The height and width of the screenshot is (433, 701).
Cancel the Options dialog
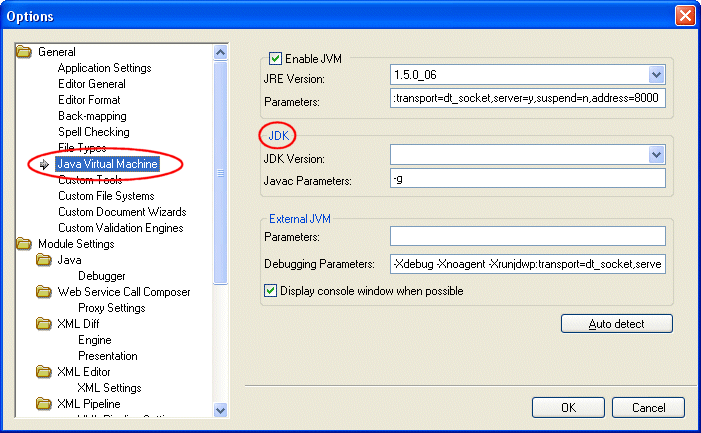[647, 408]
